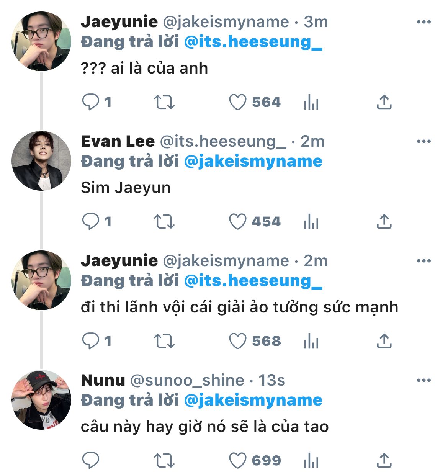Like Evan Lee's "Sim Jaeyun" tweet
The image size is (448, 476).
pos(237,222)
